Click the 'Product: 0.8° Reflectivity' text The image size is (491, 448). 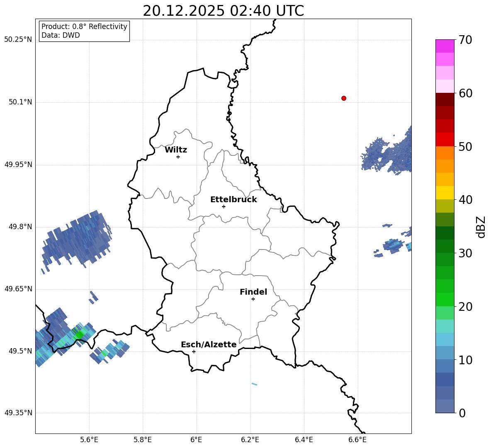coord(84,27)
